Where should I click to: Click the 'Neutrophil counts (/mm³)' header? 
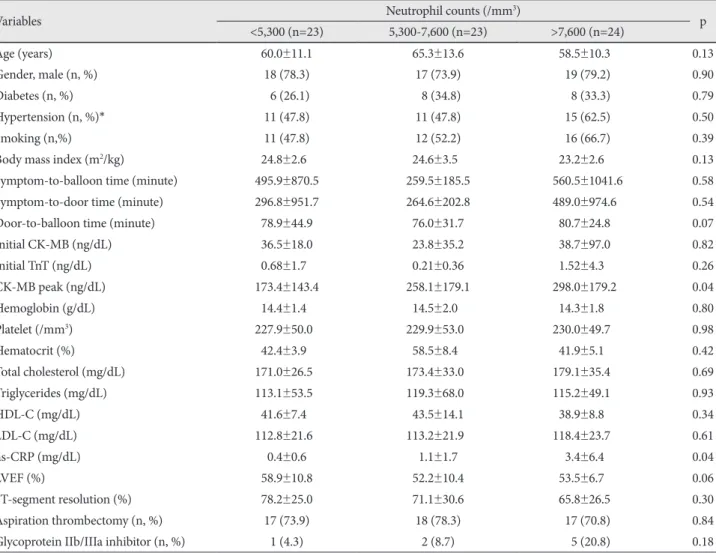click(453, 11)
